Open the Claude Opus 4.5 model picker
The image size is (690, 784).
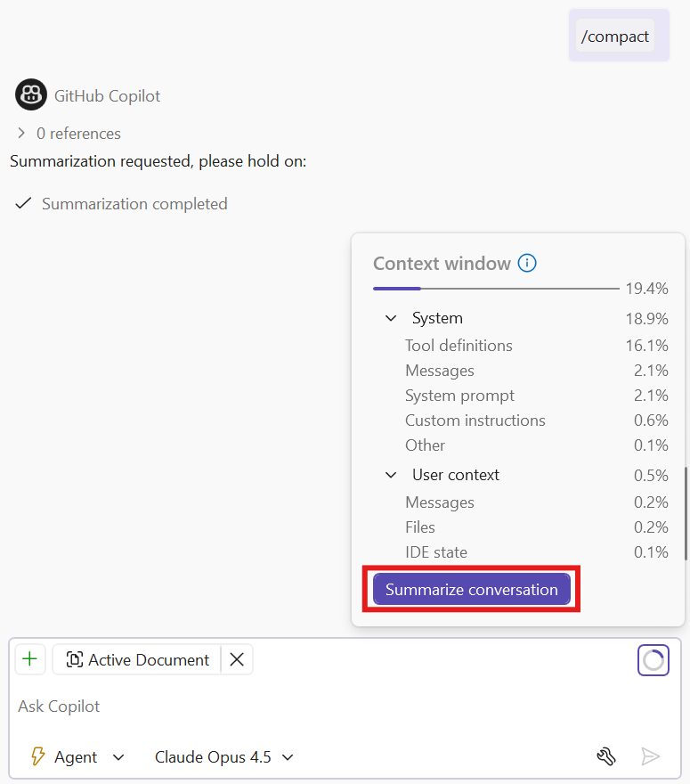(287, 756)
